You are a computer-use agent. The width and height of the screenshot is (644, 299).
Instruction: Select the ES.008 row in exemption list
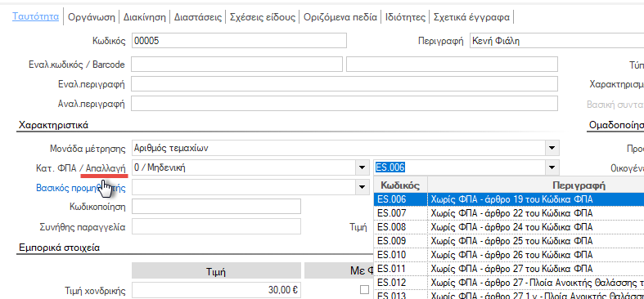pyautogui.click(x=509, y=227)
